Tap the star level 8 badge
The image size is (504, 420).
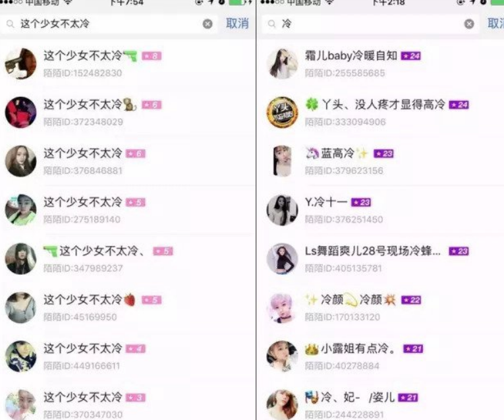[152, 56]
